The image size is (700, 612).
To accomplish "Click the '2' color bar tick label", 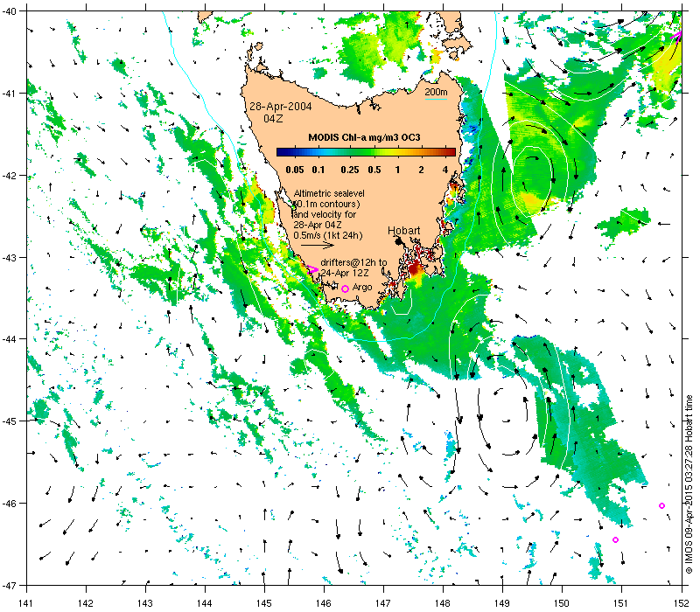I will tap(421, 170).
